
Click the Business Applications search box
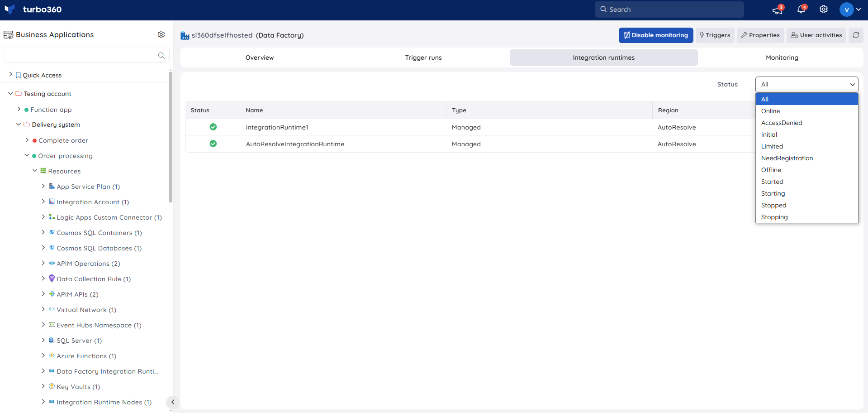click(x=86, y=55)
